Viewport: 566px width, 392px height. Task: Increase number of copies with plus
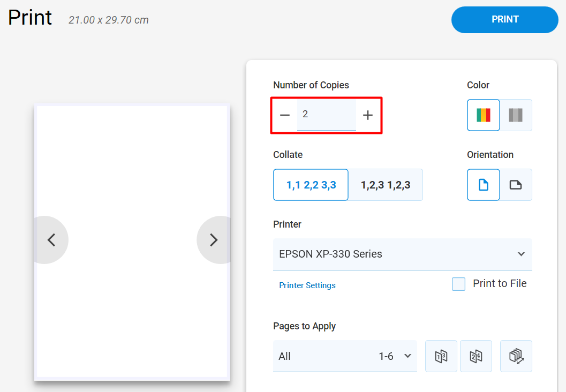click(367, 115)
